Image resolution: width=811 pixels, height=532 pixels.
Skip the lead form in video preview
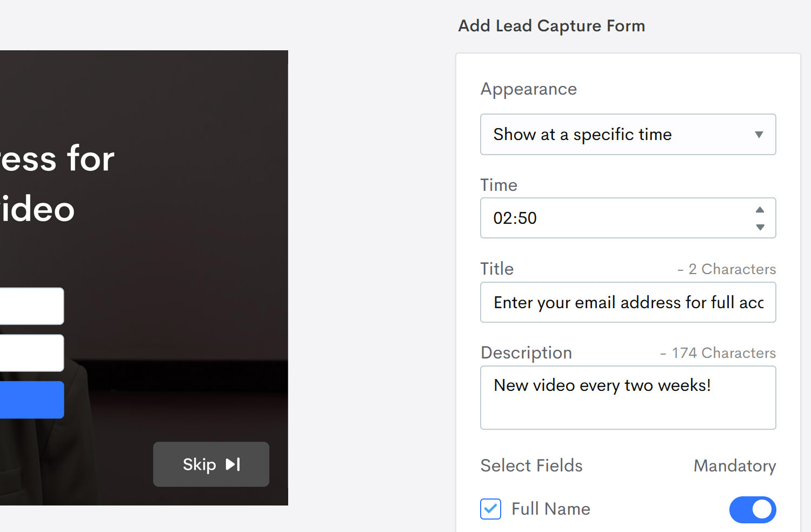pos(211,464)
